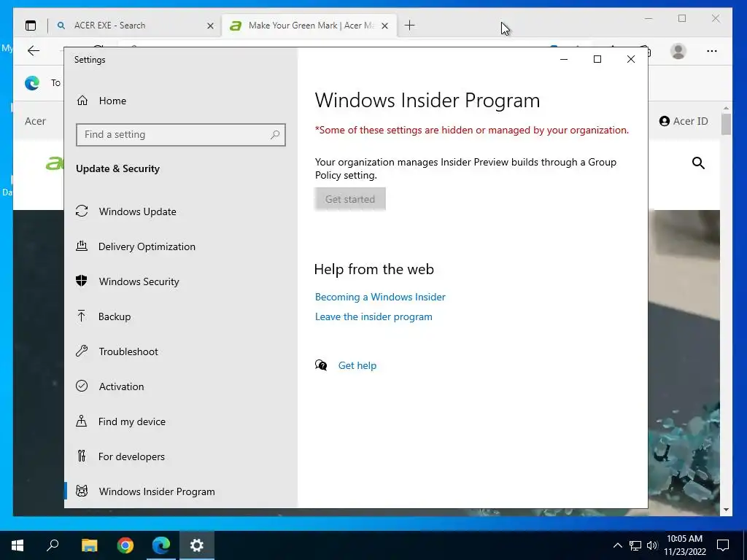This screenshot has height=560, width=747.
Task: Click the Home house icon in Settings
Action: (x=82, y=101)
